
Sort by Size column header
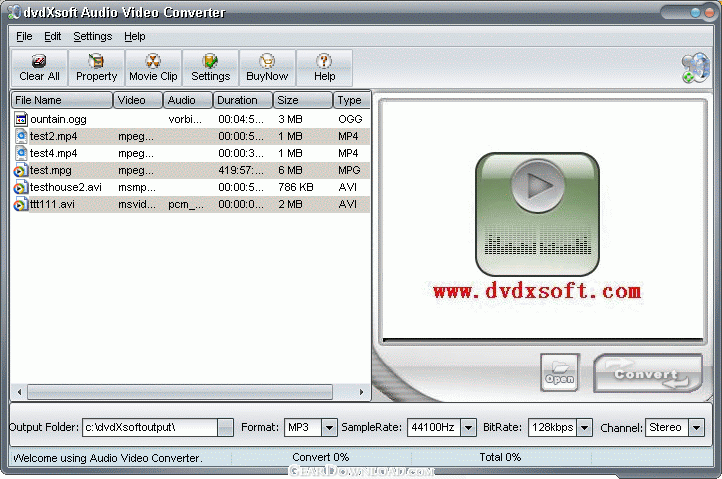click(x=303, y=100)
